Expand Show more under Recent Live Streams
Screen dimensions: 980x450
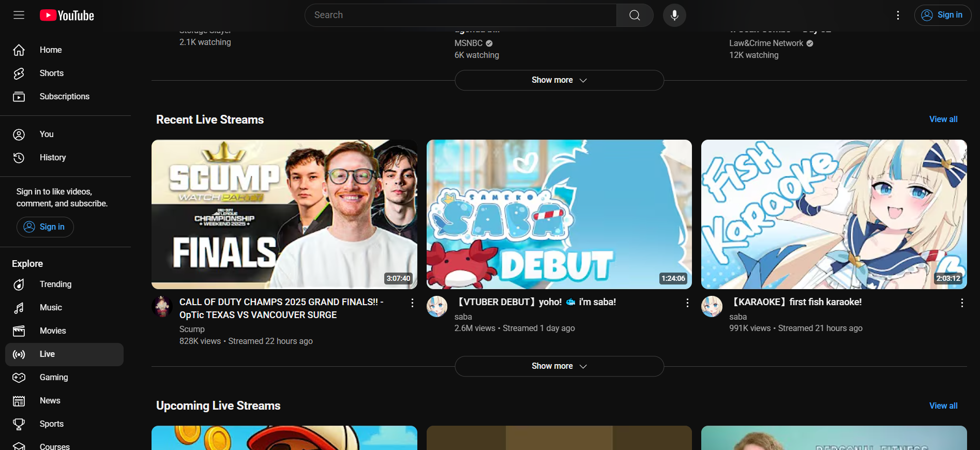tap(559, 366)
